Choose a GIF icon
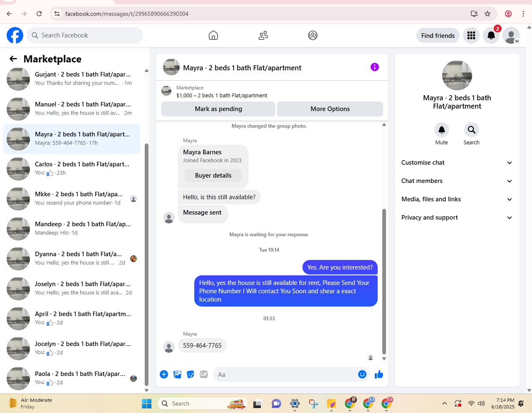 [204, 374]
